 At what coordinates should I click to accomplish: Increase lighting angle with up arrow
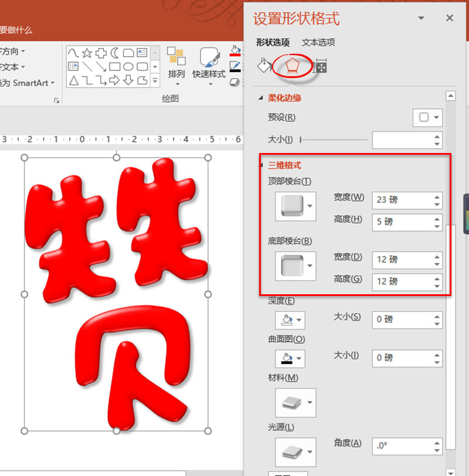click(437, 443)
